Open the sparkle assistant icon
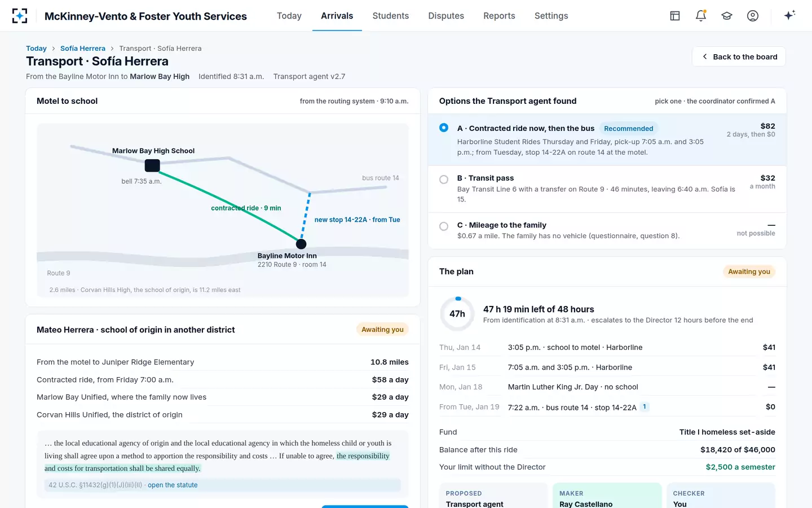 (789, 15)
